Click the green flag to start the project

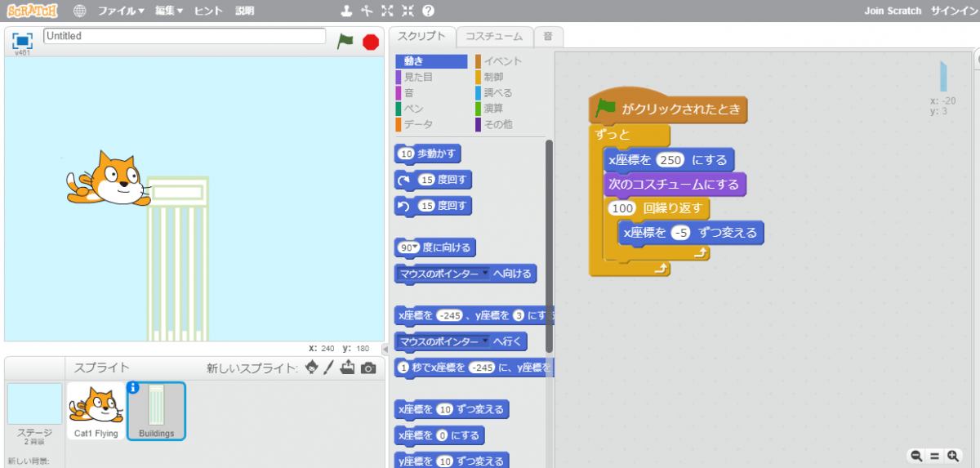(345, 41)
